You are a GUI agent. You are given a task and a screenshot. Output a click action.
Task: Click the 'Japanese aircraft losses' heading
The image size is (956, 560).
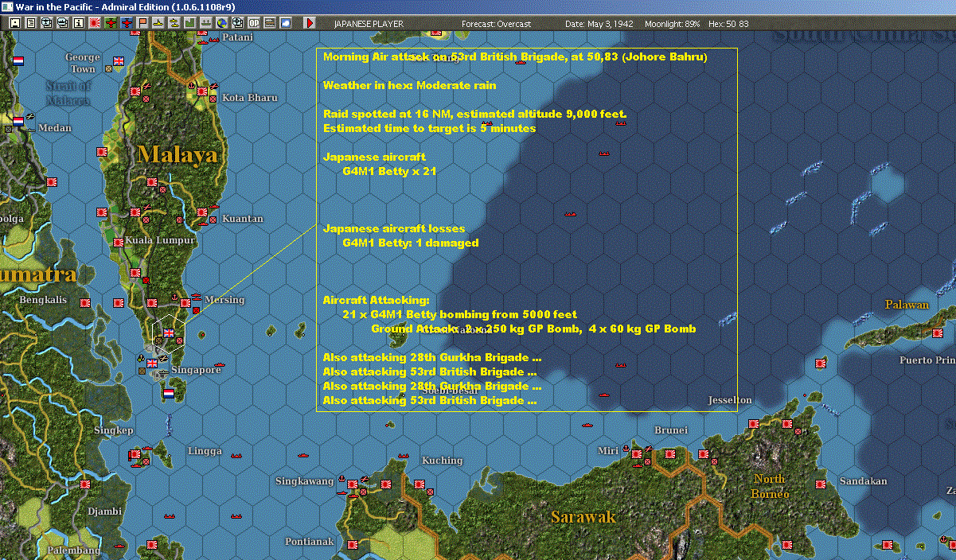(x=394, y=228)
